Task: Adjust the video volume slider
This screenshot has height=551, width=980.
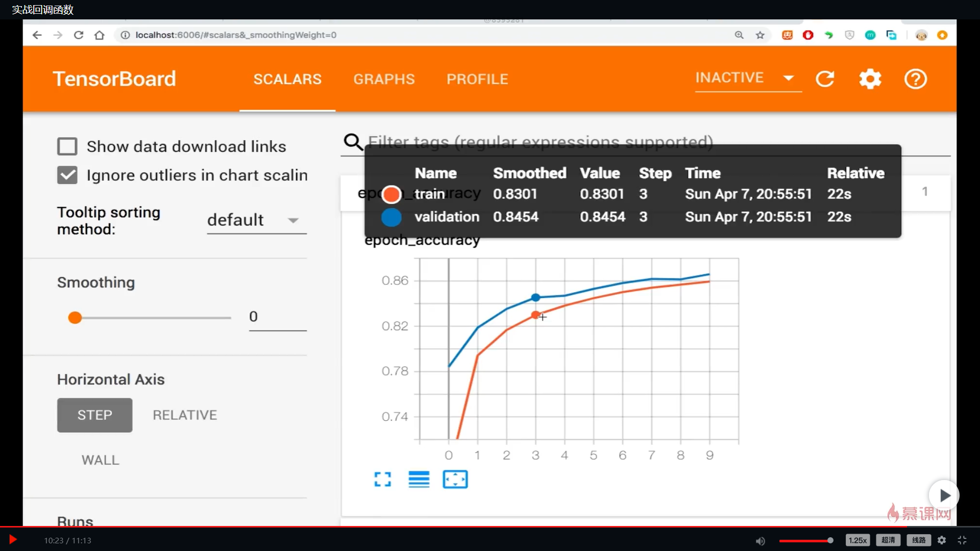Action: click(806, 540)
